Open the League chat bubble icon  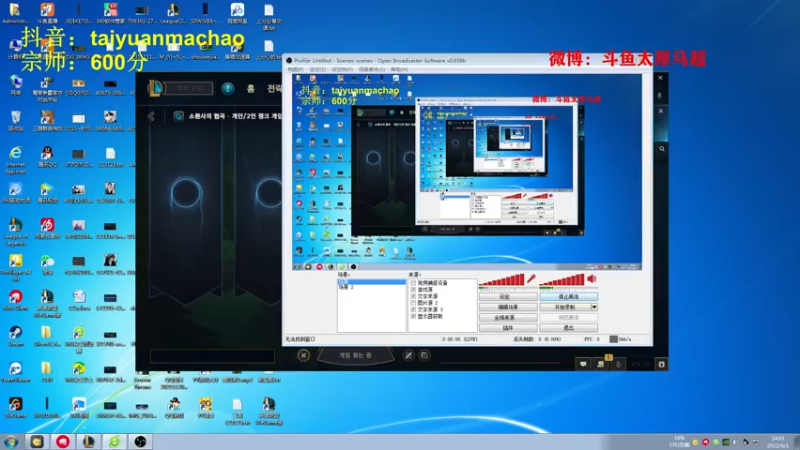583,364
